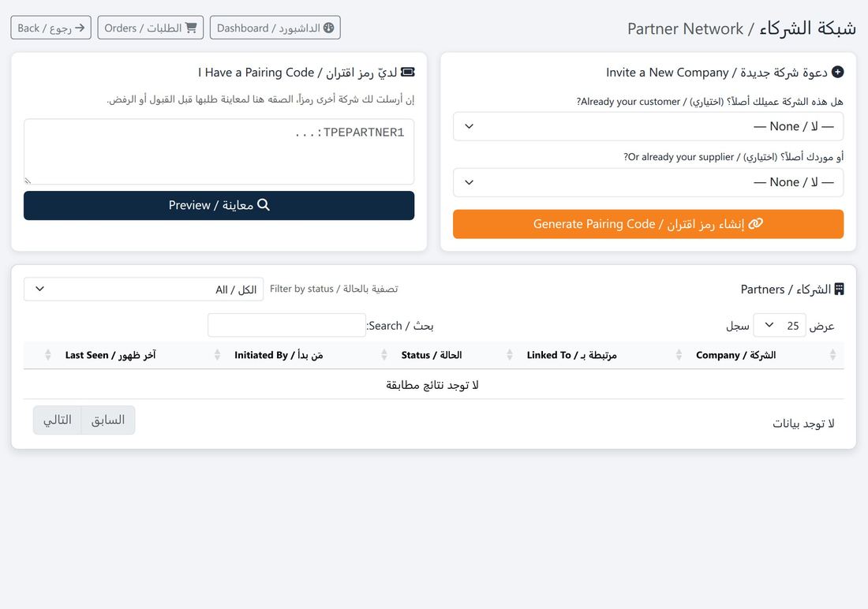Click the ticket icon beside I Have a Pairing Code

click(x=407, y=72)
